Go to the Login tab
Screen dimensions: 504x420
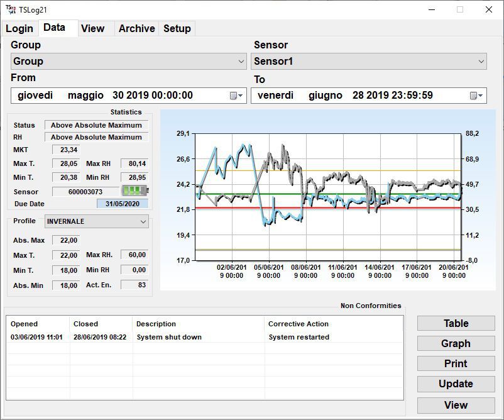click(19, 28)
